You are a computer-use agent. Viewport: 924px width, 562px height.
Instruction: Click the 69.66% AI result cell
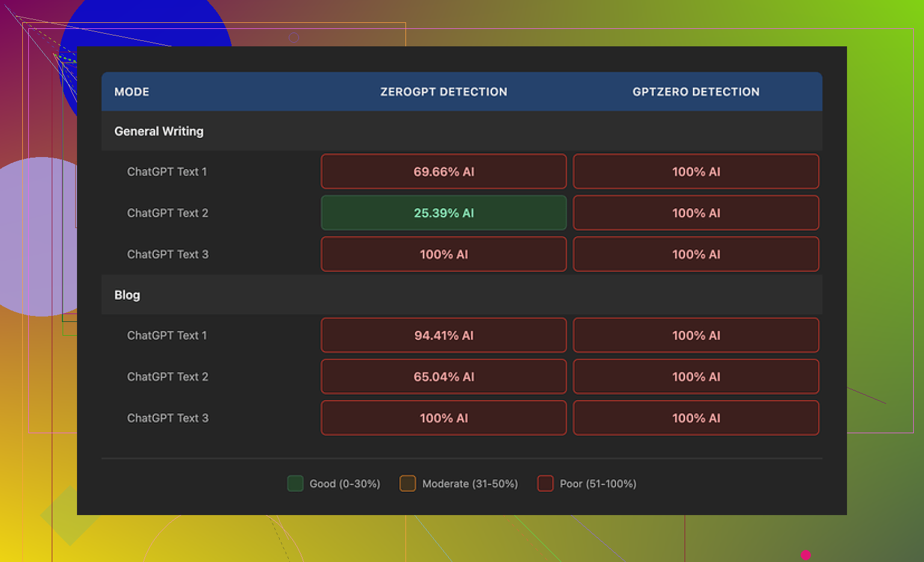[443, 171]
